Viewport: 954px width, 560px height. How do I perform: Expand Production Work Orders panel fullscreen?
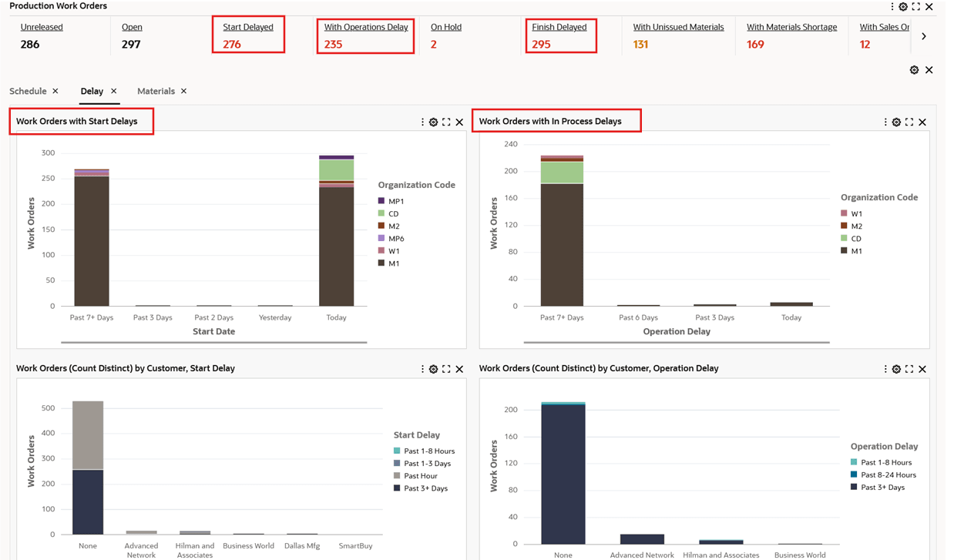tap(915, 6)
